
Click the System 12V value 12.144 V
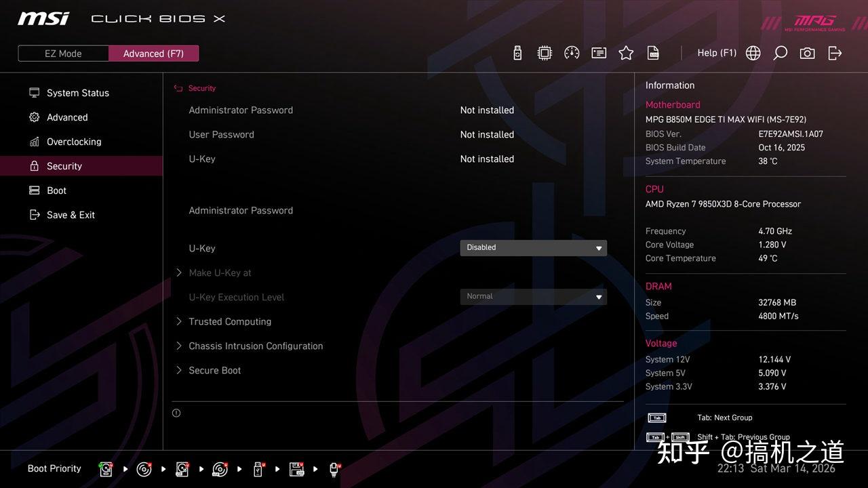(774, 359)
